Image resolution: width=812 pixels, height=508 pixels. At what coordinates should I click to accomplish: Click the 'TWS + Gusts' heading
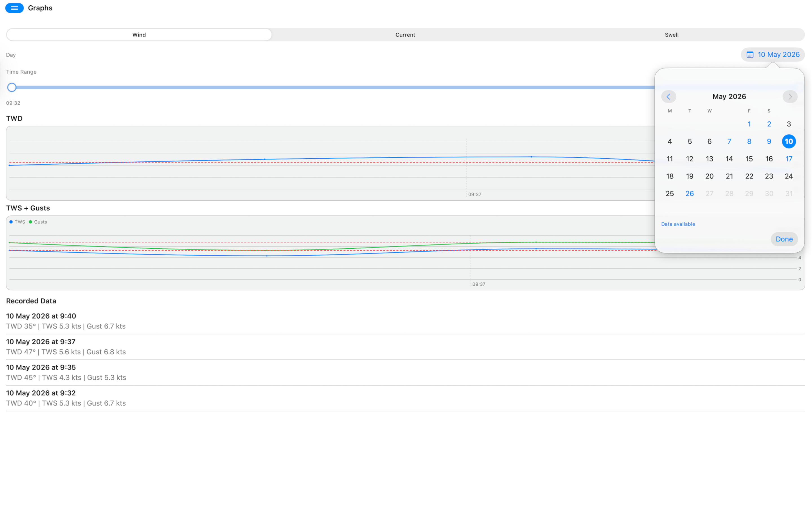pos(28,208)
